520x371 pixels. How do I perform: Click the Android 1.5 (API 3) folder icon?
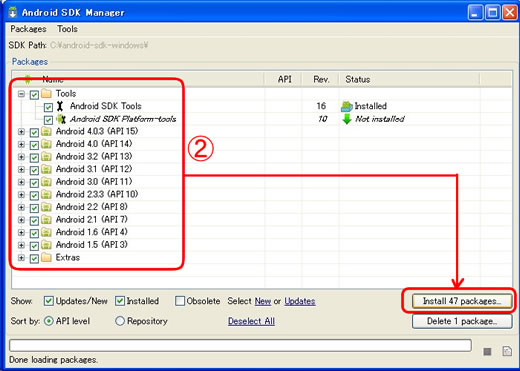[x=46, y=245]
